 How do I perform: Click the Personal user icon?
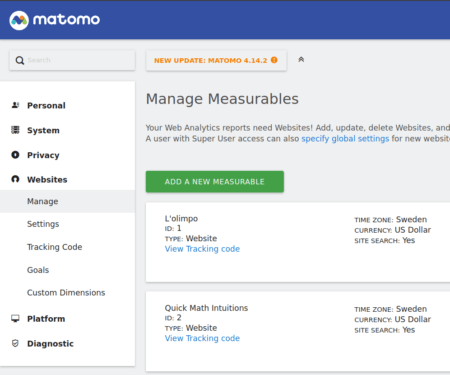15,105
